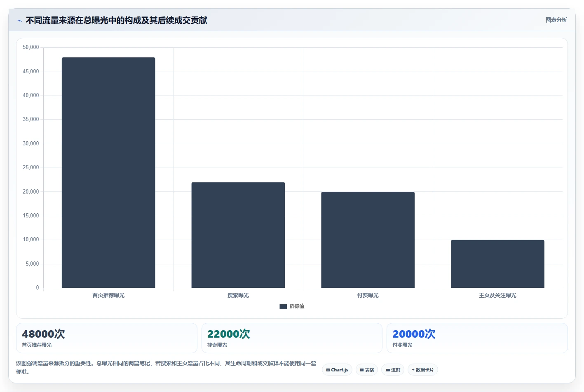Select the 48000次 data card
The width and height of the screenshot is (584, 392).
click(x=107, y=338)
